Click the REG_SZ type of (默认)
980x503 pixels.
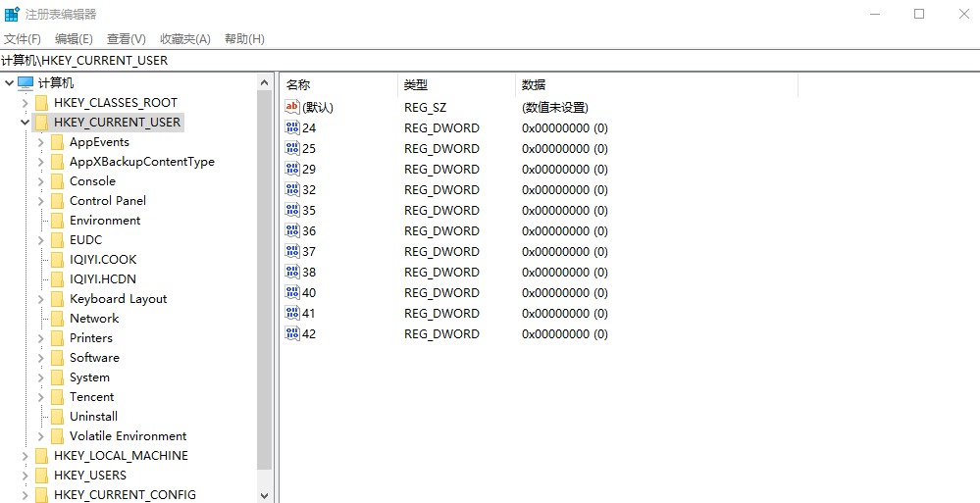(x=426, y=108)
